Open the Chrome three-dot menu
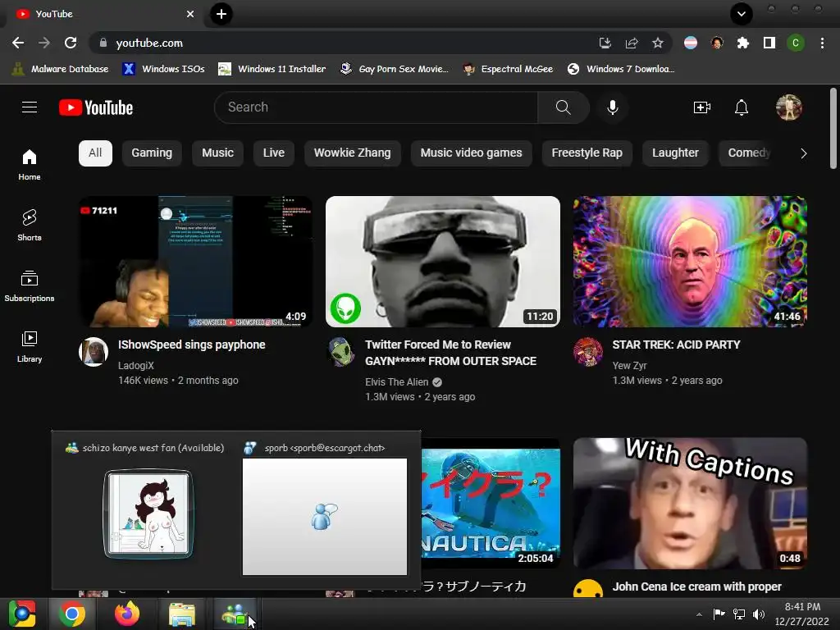 tap(822, 43)
